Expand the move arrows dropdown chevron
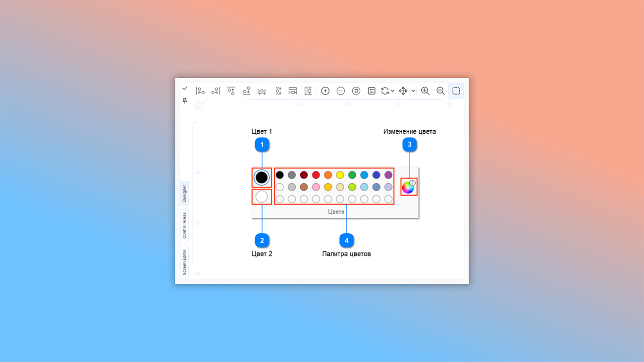 (413, 91)
